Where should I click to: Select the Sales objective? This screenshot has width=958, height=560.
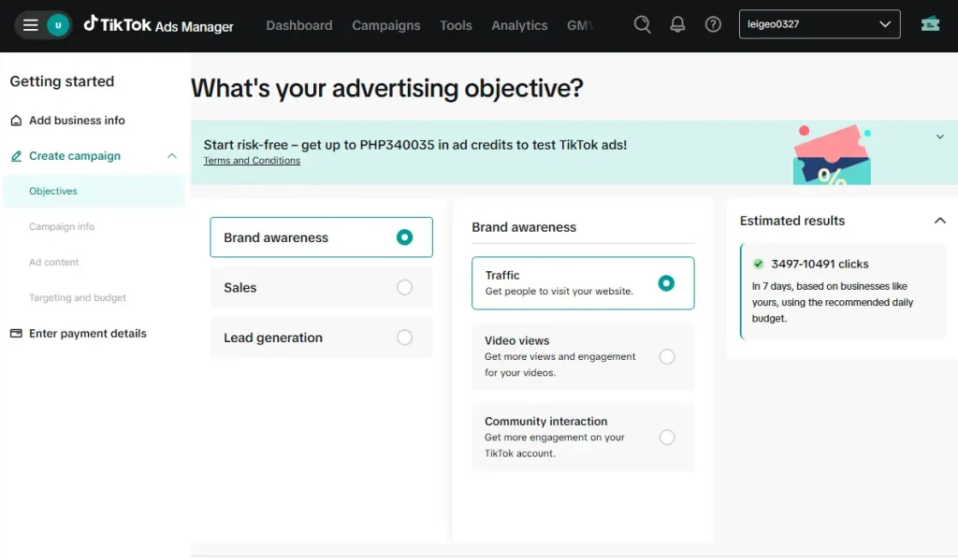point(321,287)
